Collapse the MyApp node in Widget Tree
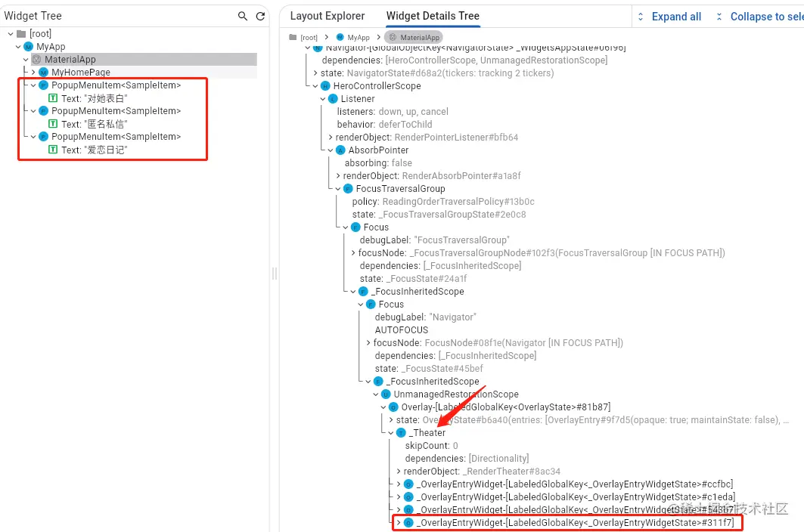 [18, 47]
